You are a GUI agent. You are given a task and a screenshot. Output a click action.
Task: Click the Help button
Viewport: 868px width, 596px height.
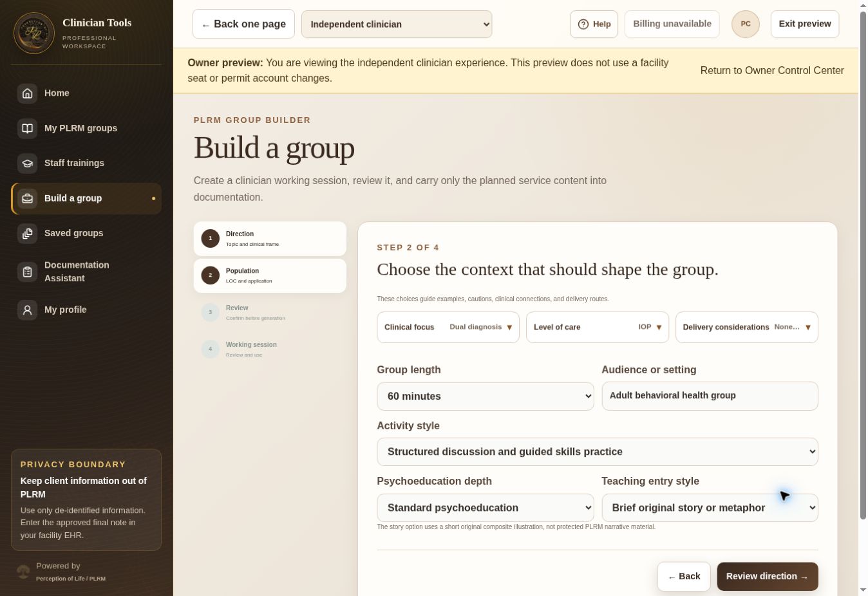click(594, 24)
